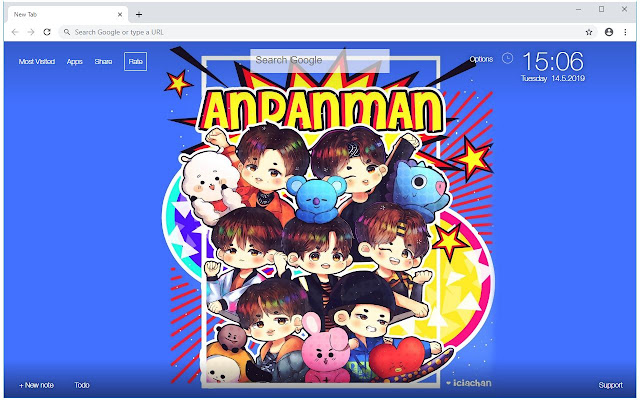Click the Rate button
Image resolution: width=640 pixels, height=400 pixels.
pyautogui.click(x=136, y=62)
